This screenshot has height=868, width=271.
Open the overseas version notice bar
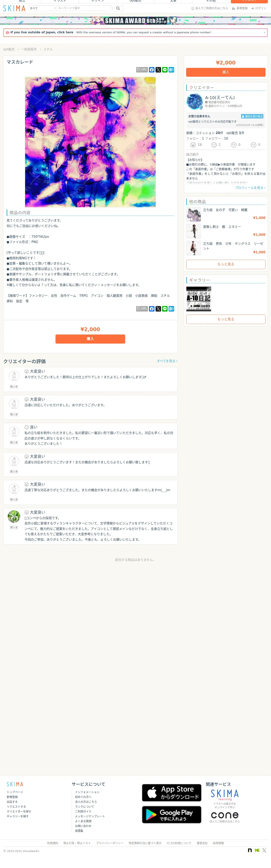pyautogui.click(x=135, y=33)
